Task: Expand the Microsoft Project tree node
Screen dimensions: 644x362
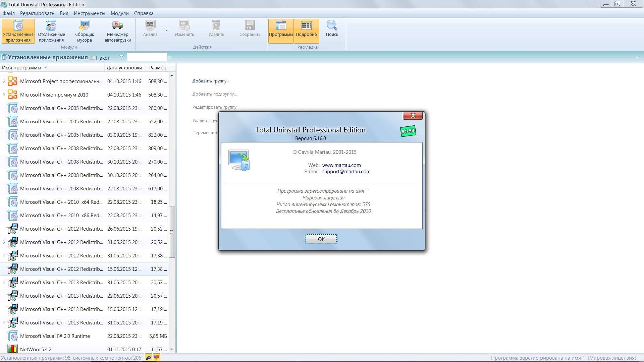Action: pyautogui.click(x=4, y=81)
